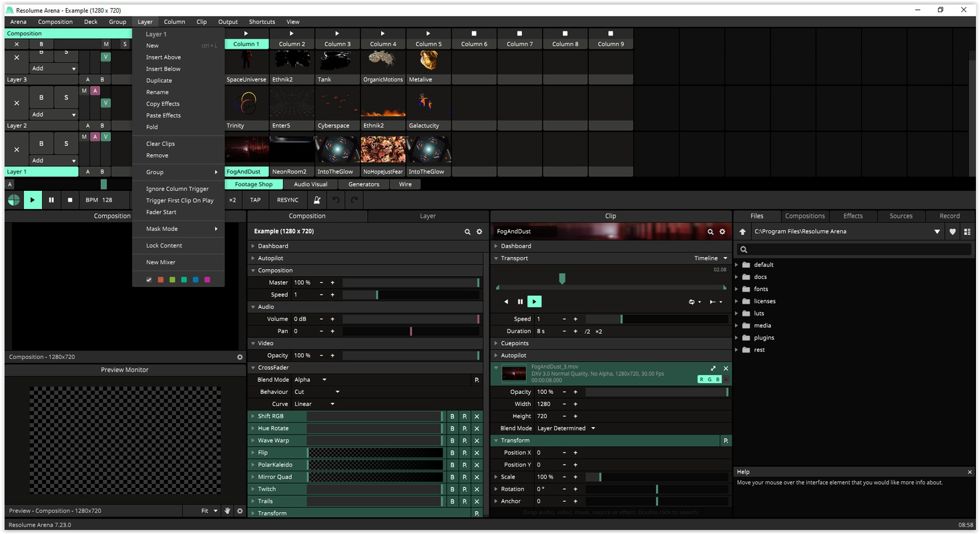The height and width of the screenshot is (534, 980).
Task: Click the clip Transport timeline playhead
Action: tap(562, 279)
